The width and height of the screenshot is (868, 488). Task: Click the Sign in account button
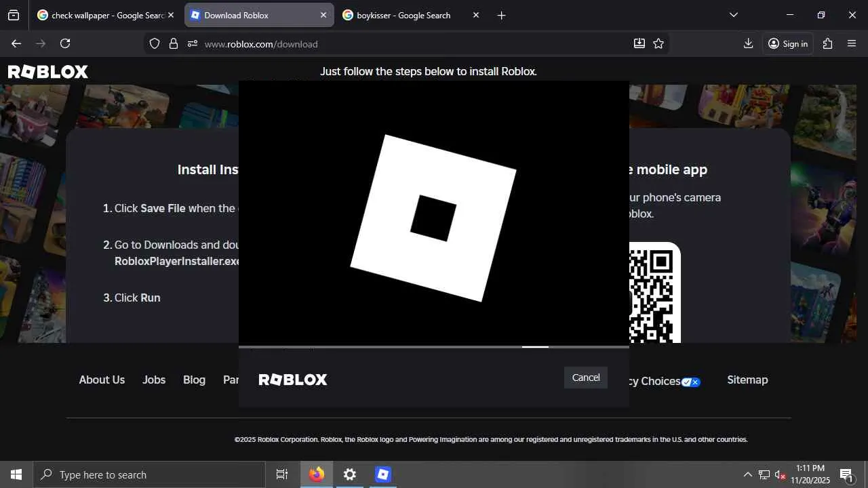pos(788,43)
